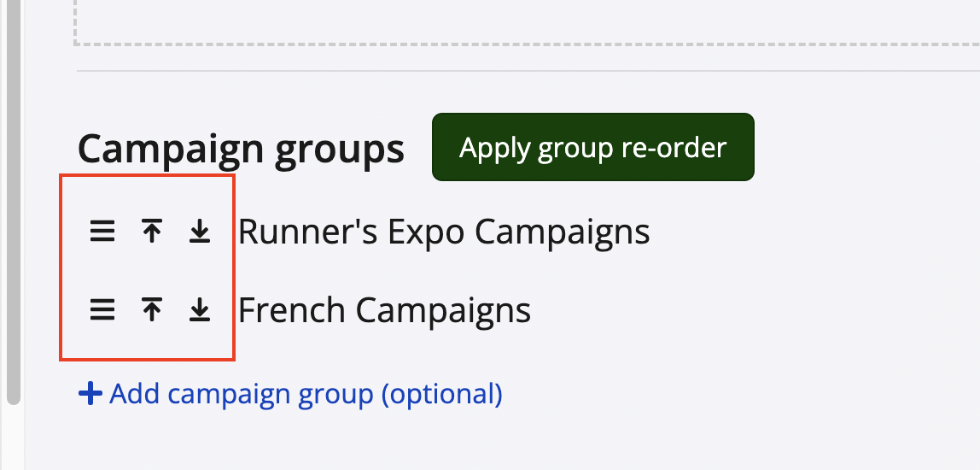Click the Campaign groups heading
980x470 pixels.
[241, 150]
